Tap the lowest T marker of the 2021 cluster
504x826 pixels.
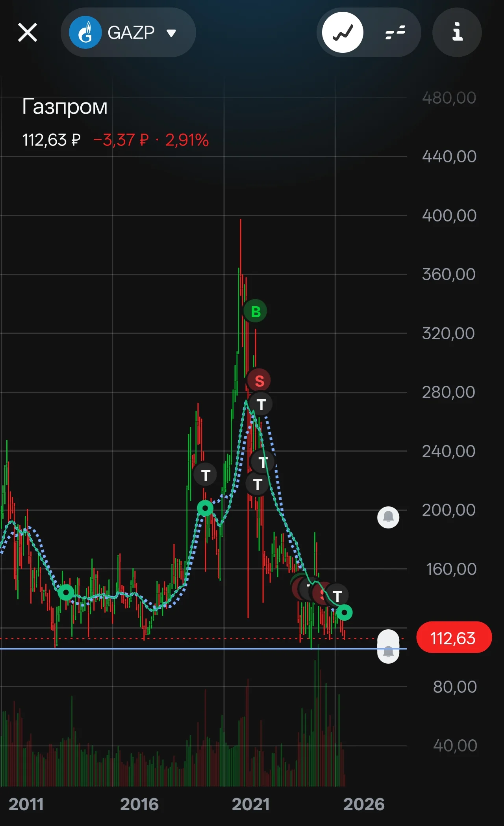(x=258, y=484)
